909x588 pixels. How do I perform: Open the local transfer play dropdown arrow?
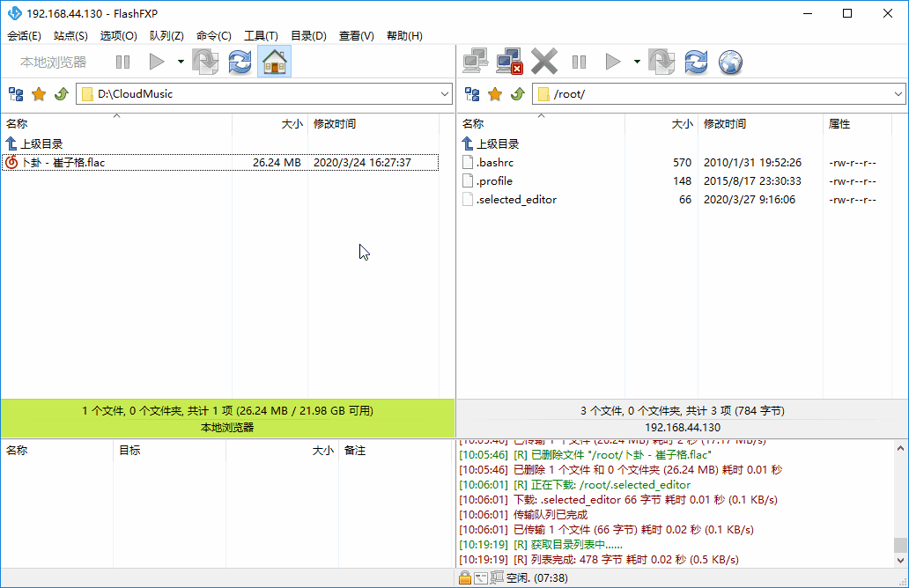pyautogui.click(x=181, y=62)
